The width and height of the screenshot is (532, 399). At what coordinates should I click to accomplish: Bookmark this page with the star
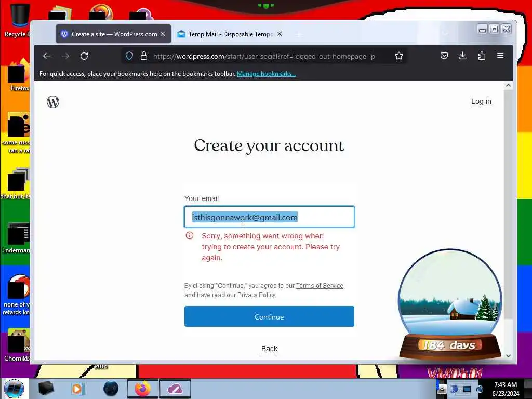399,56
